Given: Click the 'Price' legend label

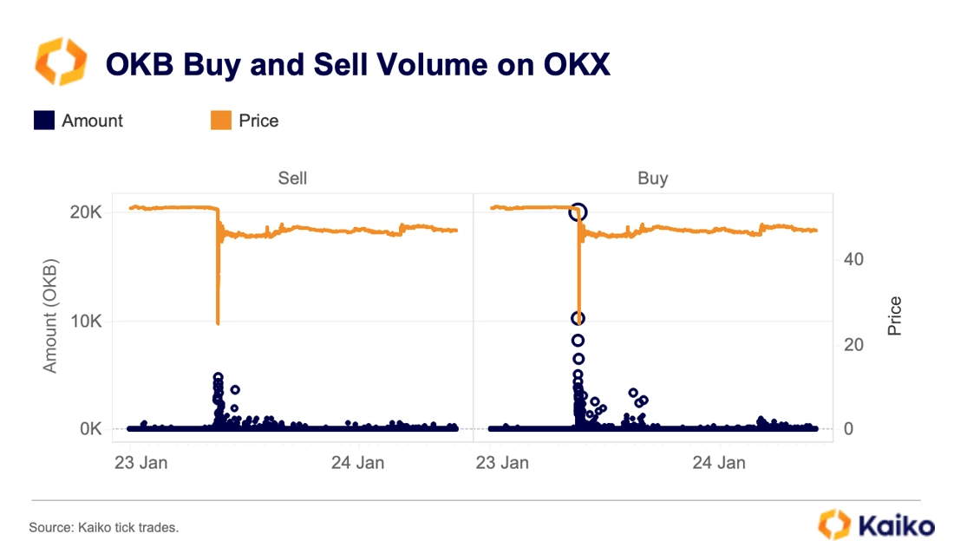Looking at the screenshot, I should (x=258, y=121).
